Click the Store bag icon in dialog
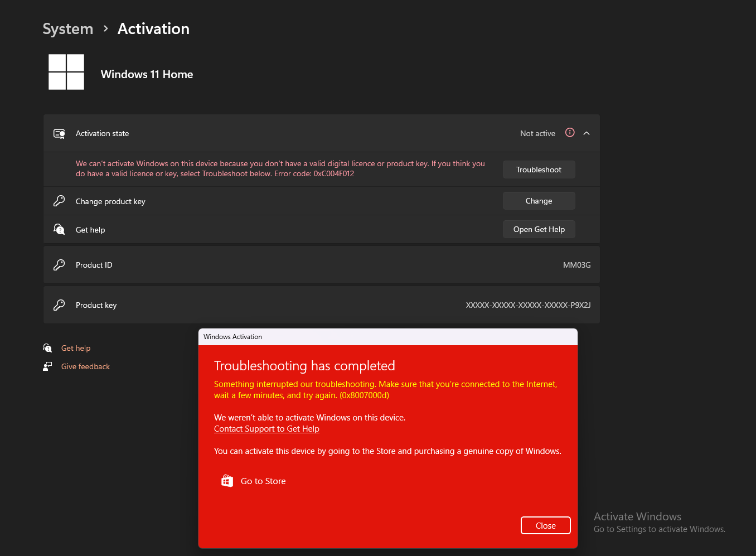The image size is (756, 556). pyautogui.click(x=227, y=481)
